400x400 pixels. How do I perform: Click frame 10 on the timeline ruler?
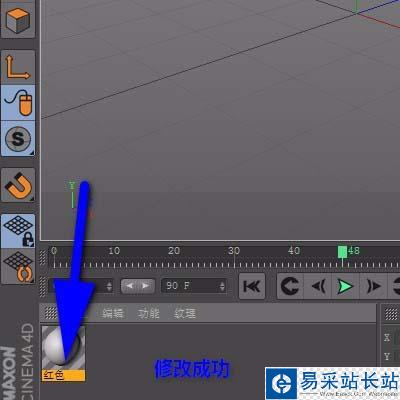click(x=114, y=251)
